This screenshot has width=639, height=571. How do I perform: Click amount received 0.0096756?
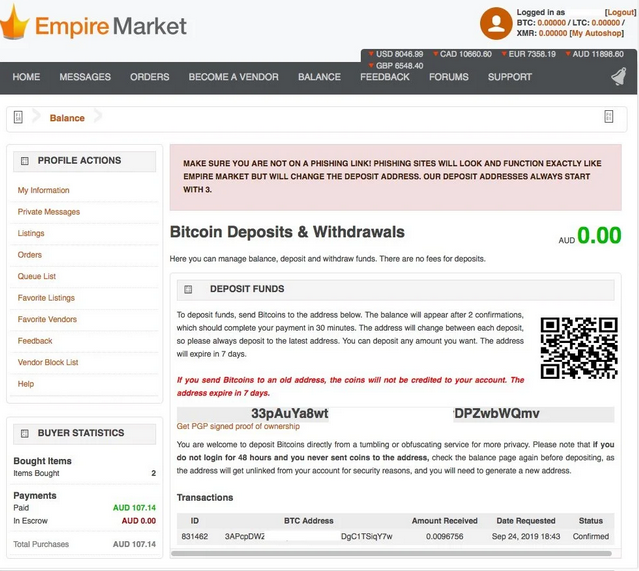445,536
